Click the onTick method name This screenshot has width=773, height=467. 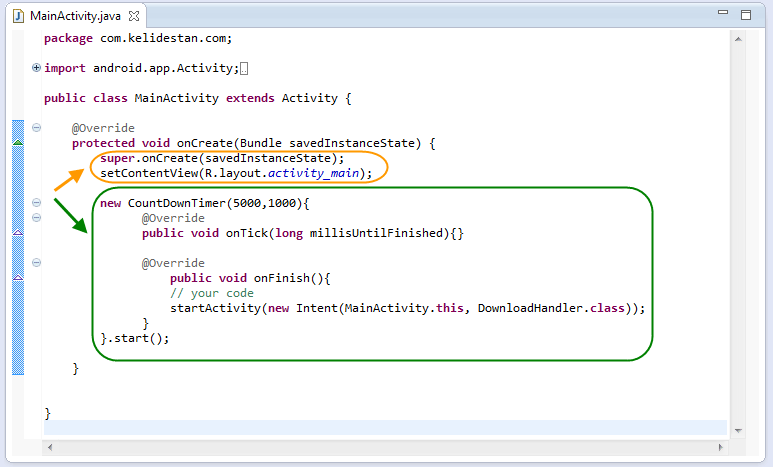click(246, 233)
